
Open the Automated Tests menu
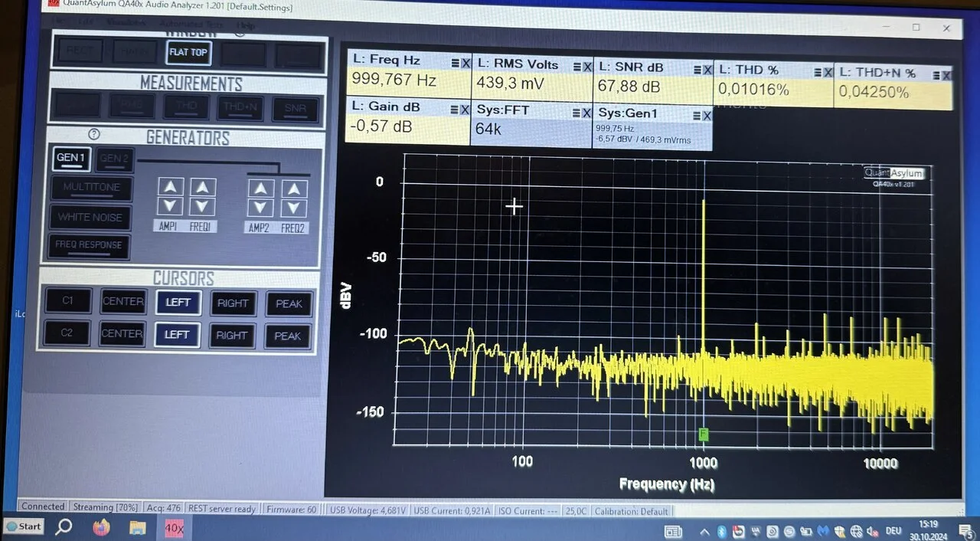pyautogui.click(x=191, y=25)
